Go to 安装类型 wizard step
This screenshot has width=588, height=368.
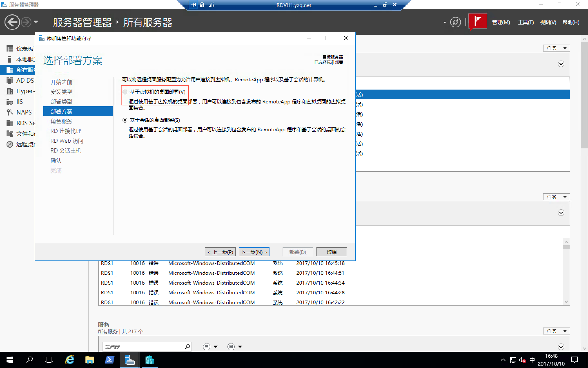click(x=61, y=92)
